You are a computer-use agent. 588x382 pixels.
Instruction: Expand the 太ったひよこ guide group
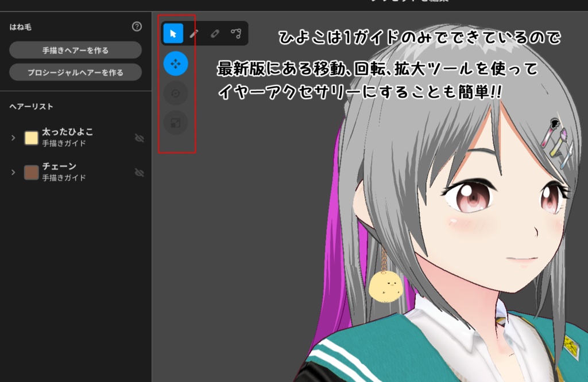(x=13, y=138)
